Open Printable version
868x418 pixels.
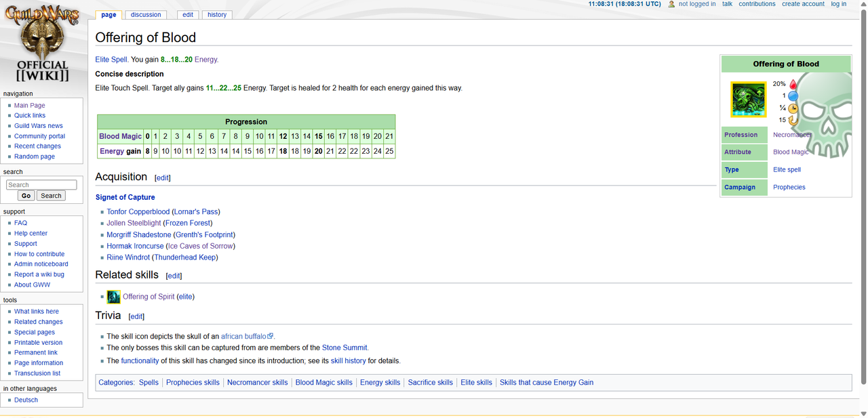[x=39, y=343]
